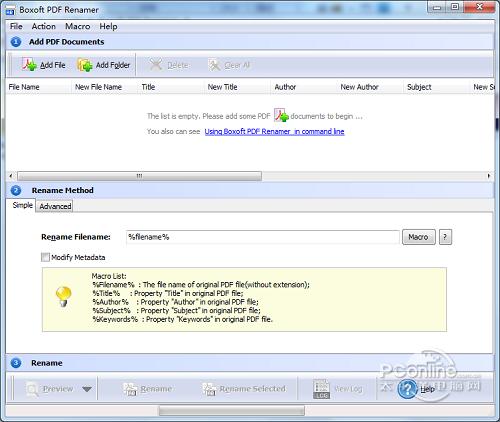Click the New Author column header

pyautogui.click(x=371, y=87)
